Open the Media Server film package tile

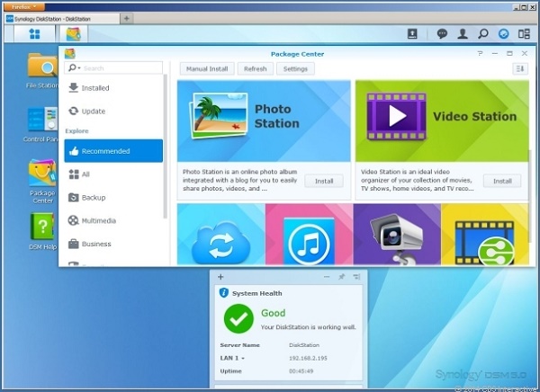click(x=484, y=234)
